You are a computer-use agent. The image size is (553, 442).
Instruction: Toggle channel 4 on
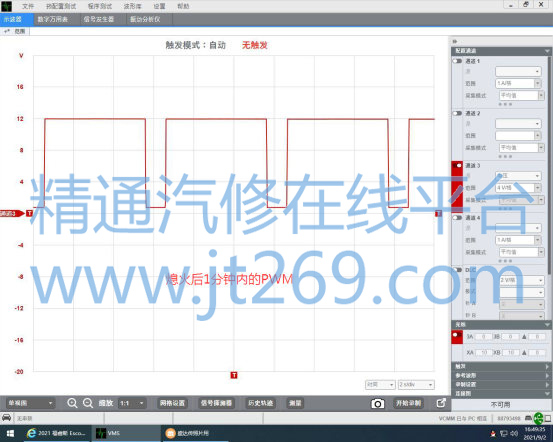click(457, 218)
